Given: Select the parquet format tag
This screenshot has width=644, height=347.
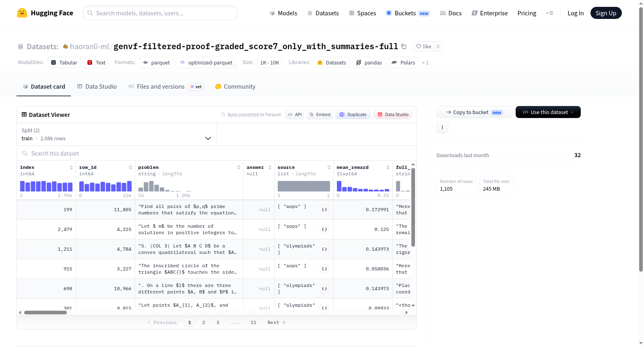Looking at the screenshot, I should (156, 62).
